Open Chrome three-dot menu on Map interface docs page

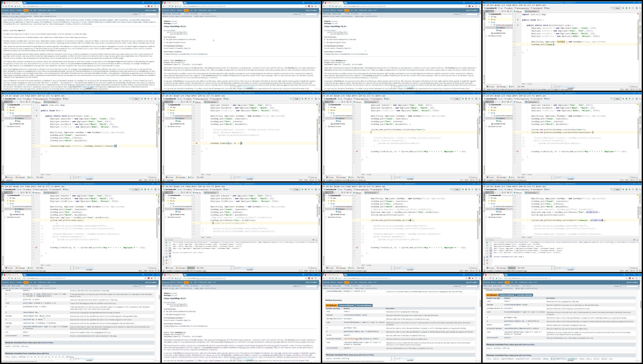[x=159, y=6]
